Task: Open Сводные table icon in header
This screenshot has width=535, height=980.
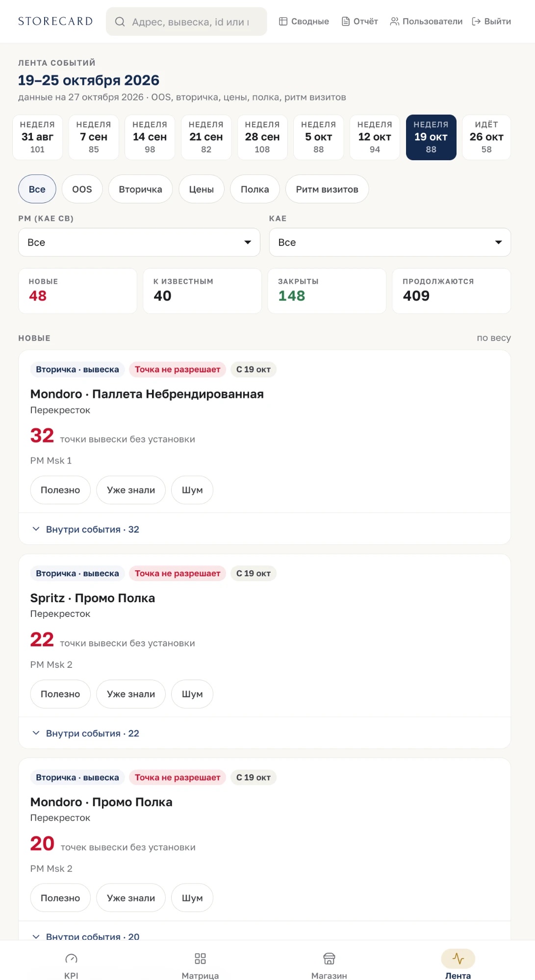Action: [283, 21]
